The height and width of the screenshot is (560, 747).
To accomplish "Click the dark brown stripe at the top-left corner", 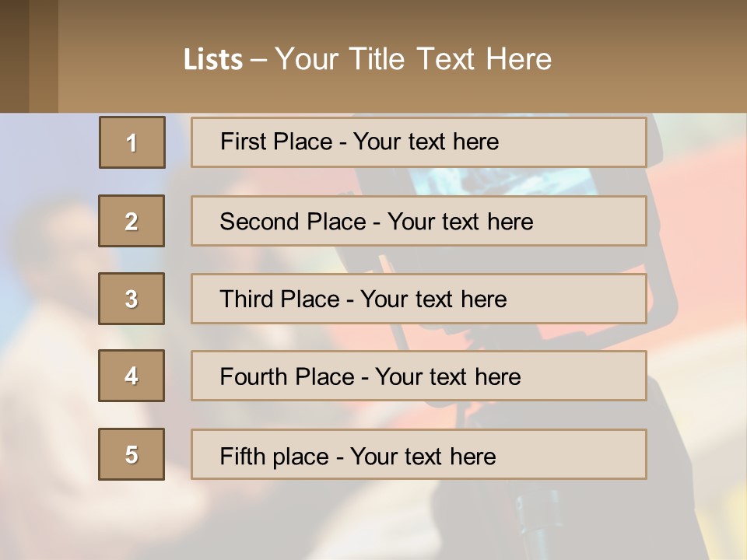I will [14, 56].
